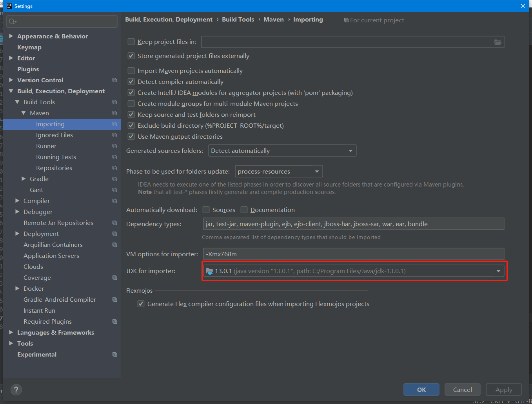Collapse the Build Tools tree node
Viewport: 532px width, 404px height.
[17, 102]
